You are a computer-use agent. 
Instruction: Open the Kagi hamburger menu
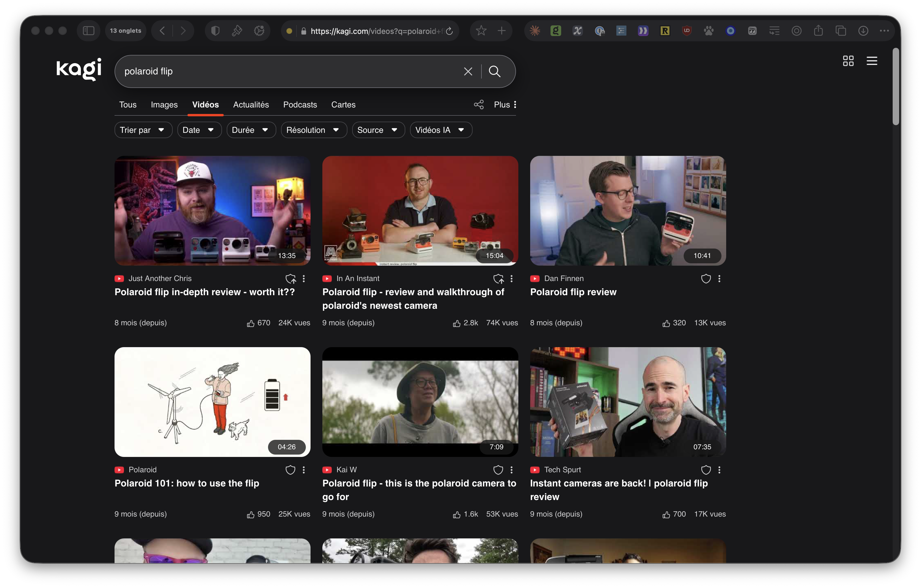tap(872, 61)
